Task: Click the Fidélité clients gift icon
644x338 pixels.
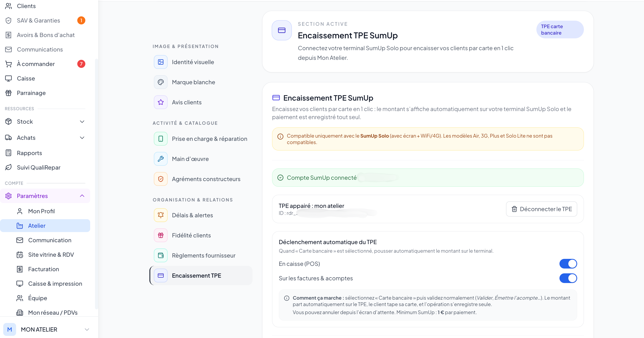Action: [161, 235]
